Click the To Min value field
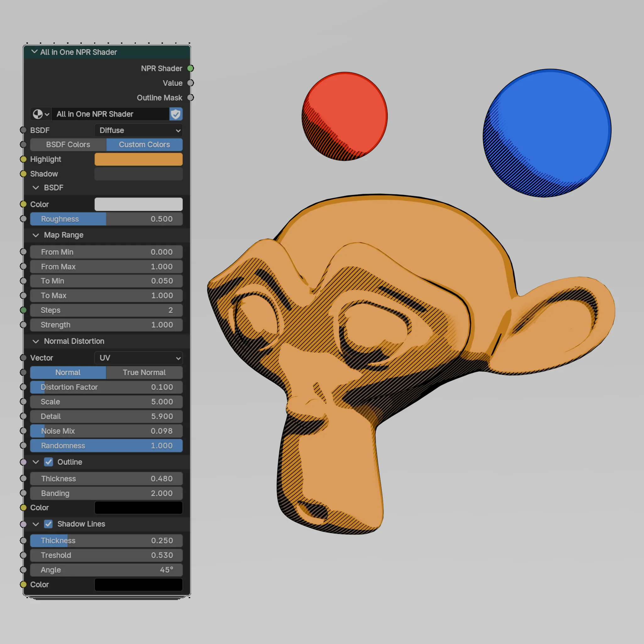The width and height of the screenshot is (644, 644). pos(106,281)
